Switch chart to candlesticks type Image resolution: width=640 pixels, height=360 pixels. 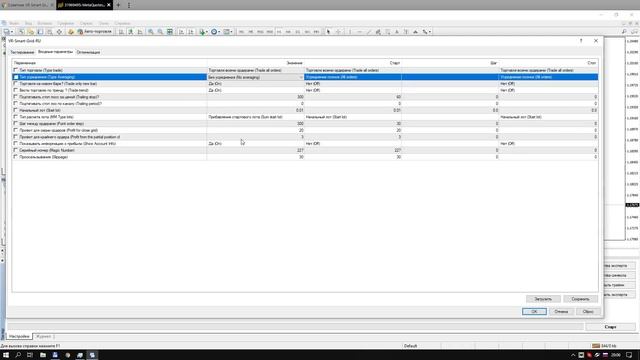coord(131,32)
